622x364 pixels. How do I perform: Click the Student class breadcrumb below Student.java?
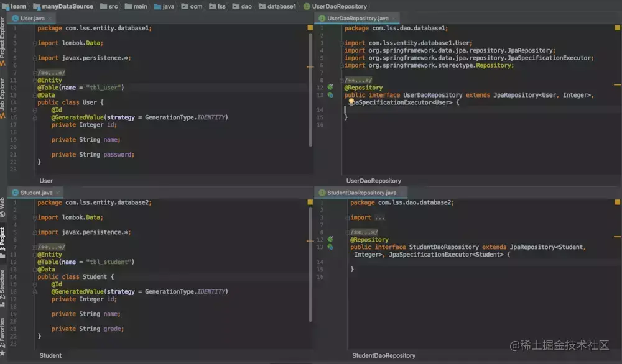(x=50, y=355)
